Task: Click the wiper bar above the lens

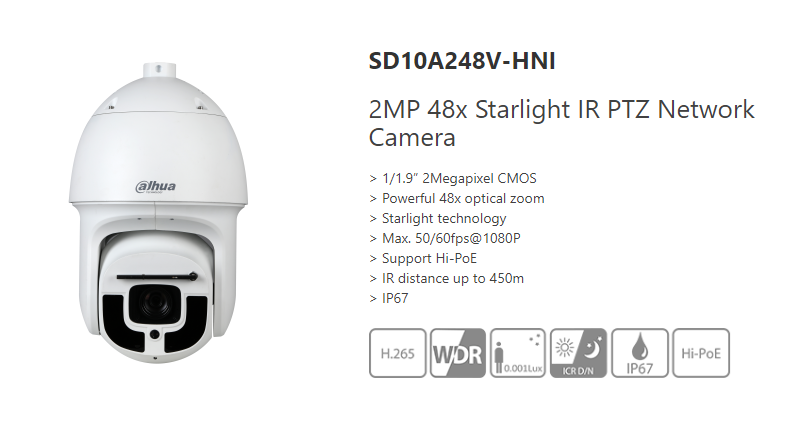Action: (x=157, y=277)
